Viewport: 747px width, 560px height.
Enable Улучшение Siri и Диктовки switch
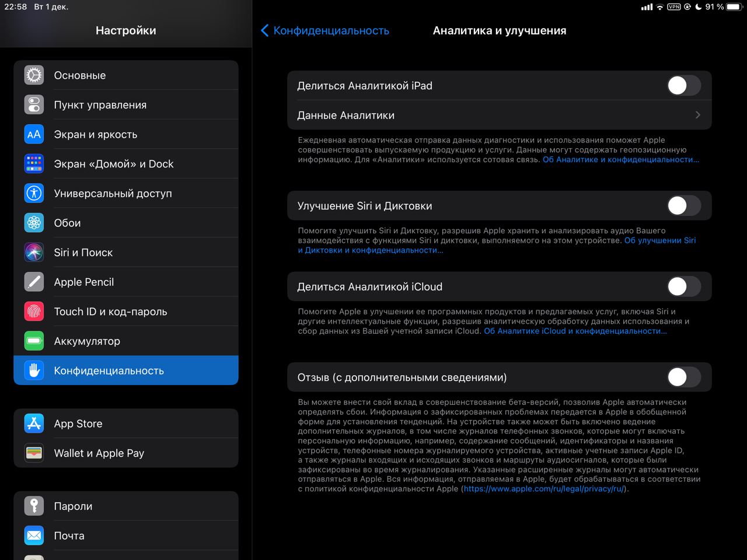click(x=684, y=205)
